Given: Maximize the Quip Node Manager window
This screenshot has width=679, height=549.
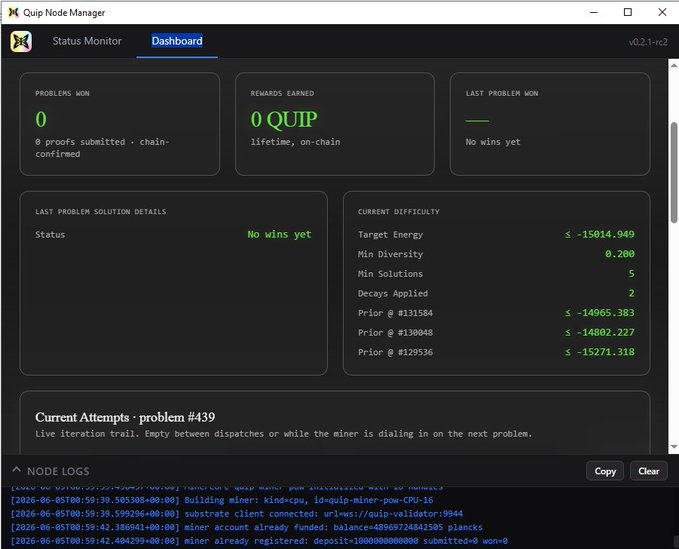Looking at the screenshot, I should 627,12.
